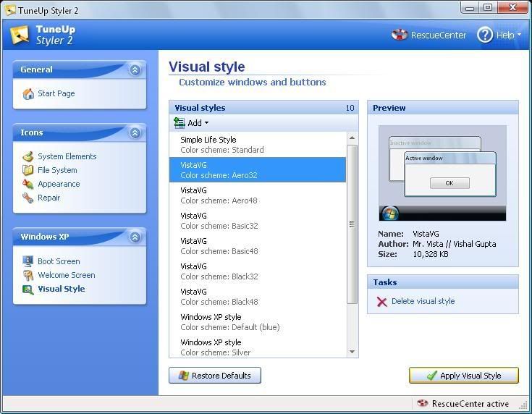Collapse the Windows XP panel

coord(135,237)
